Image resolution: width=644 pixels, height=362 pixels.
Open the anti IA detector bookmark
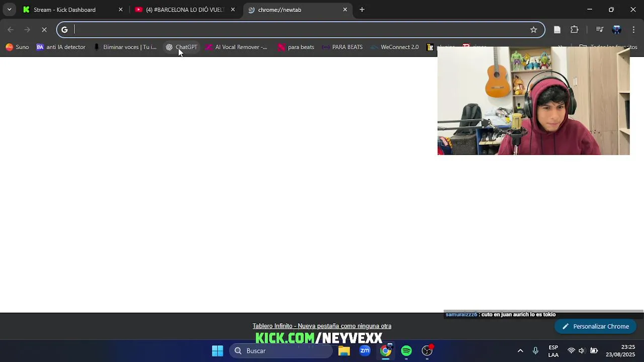[61, 47]
